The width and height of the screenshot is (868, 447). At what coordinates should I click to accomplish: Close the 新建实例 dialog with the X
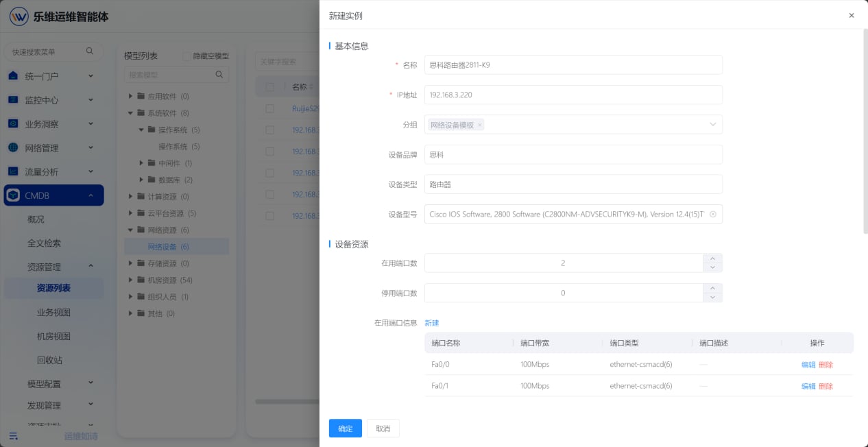(x=852, y=15)
